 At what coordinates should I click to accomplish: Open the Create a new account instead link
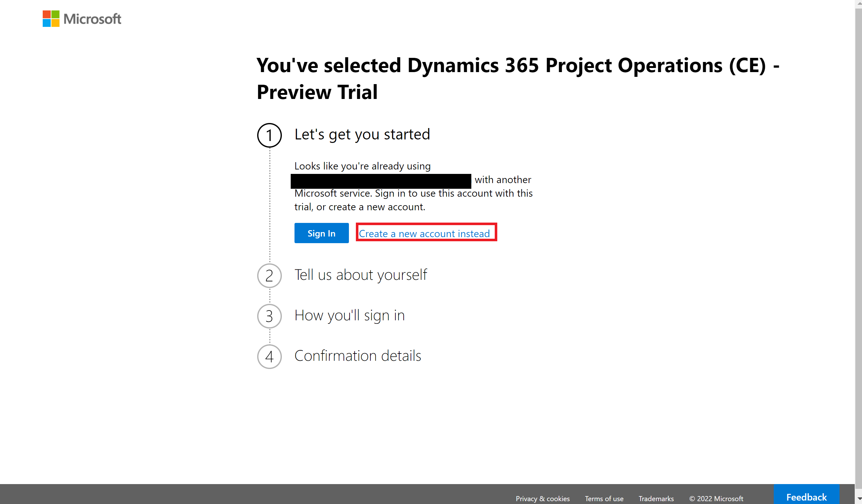pos(424,234)
